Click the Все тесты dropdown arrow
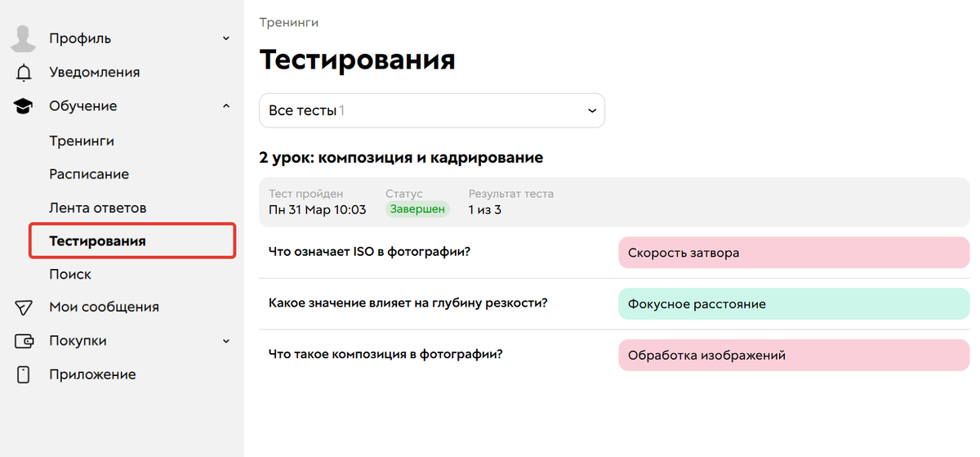980x457 pixels. pos(592,111)
